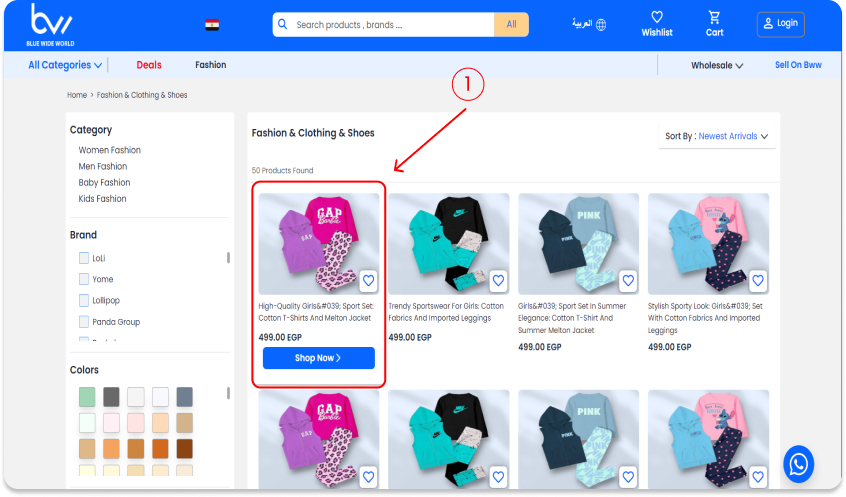Click the Shop Now button
Image resolution: width=846 pixels, height=497 pixels.
[319, 358]
